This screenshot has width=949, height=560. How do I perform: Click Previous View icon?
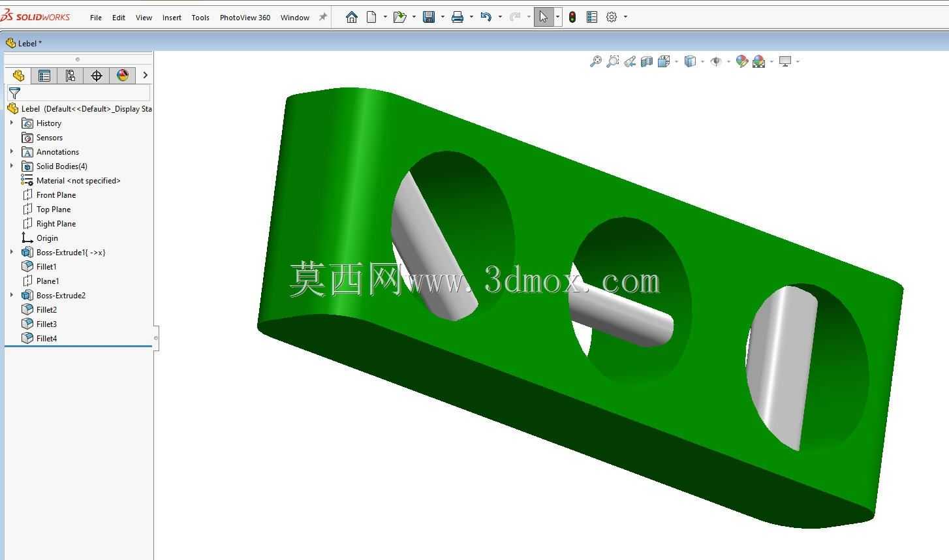point(630,61)
